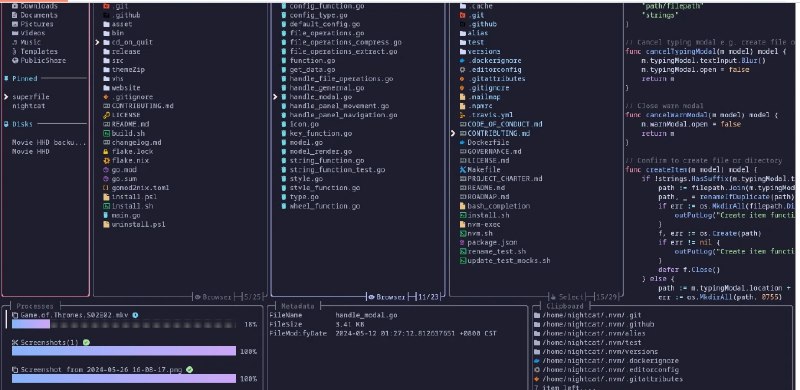Click the info badge after Game.of.Thrones.S02E02.mkv
Image resolution: width=800 pixels, height=390 pixels.
pyautogui.click(x=135, y=315)
